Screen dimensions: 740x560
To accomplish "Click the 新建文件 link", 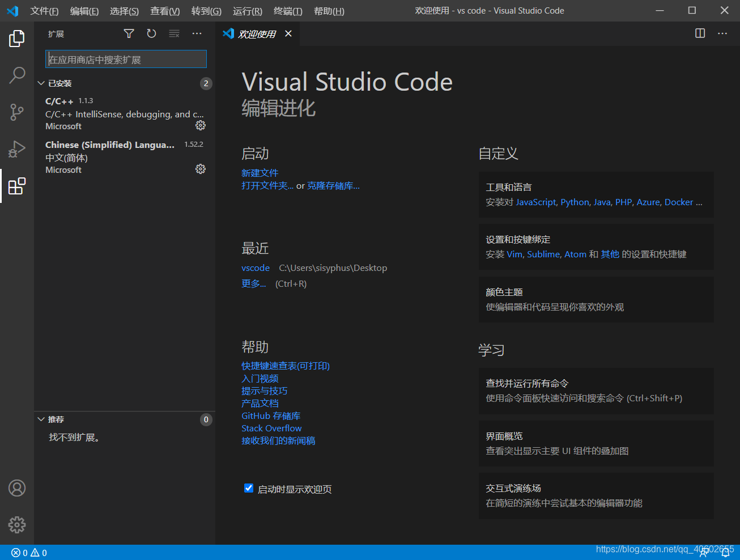I will tap(260, 173).
